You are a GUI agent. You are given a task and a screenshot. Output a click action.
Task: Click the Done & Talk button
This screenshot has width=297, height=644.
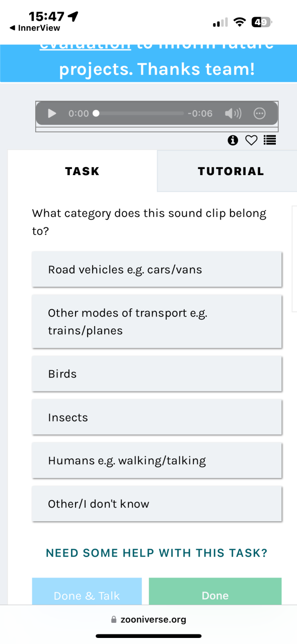point(87,592)
